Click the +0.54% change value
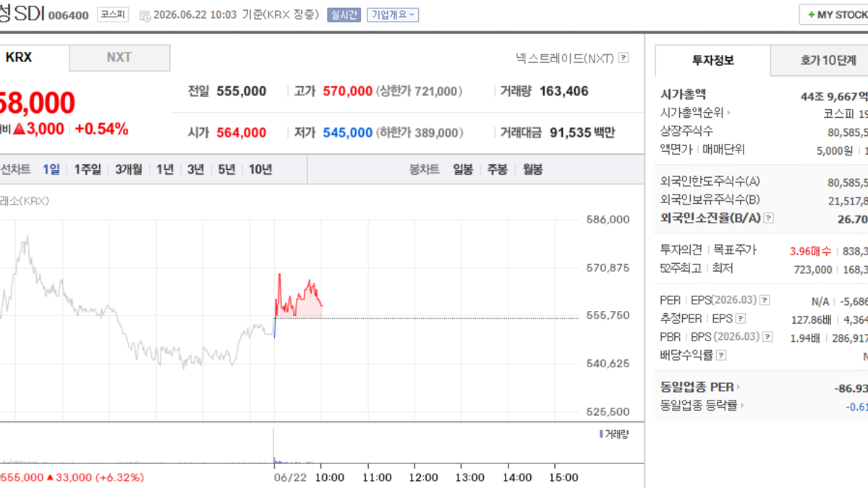 point(101,129)
